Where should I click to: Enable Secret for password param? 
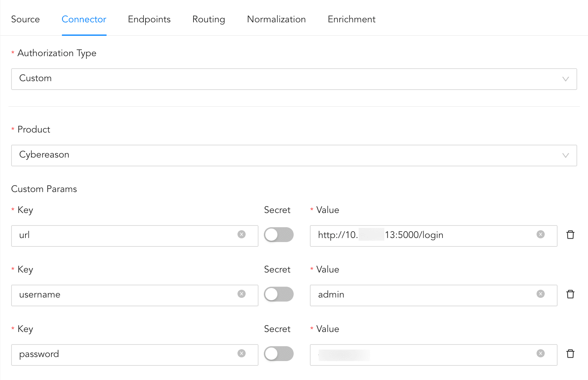coord(278,354)
